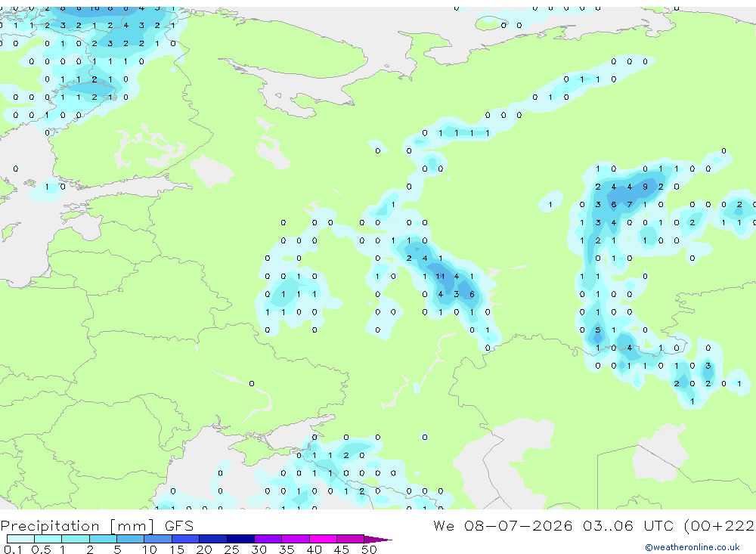The width and height of the screenshot is (756, 554).
Task: Click the 'Precipitation [mm] GFS' title text
Action: (97, 526)
